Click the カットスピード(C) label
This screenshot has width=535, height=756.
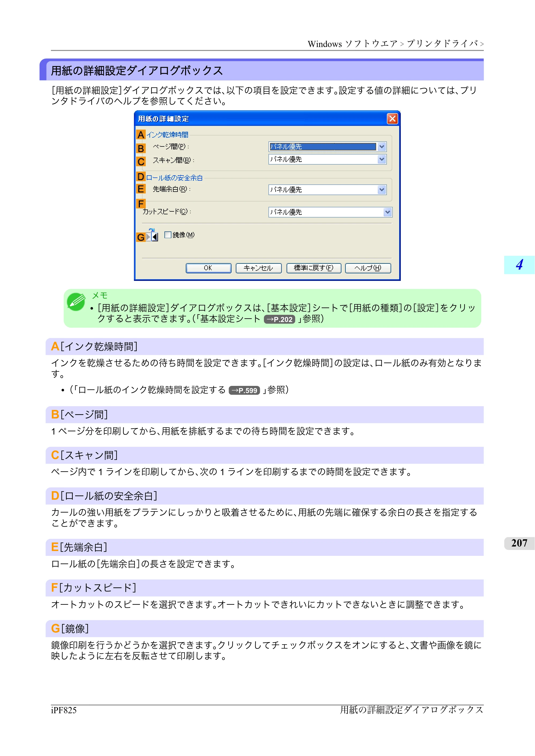167,211
